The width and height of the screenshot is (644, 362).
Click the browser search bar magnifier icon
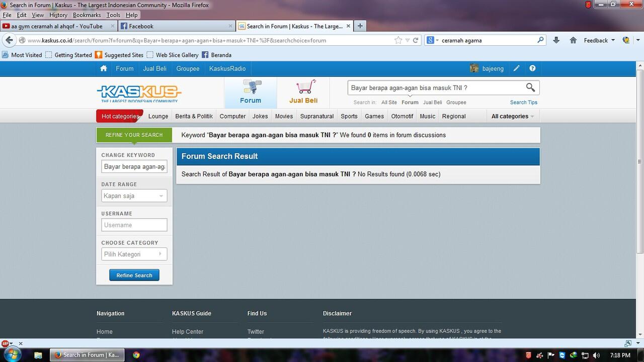(540, 40)
